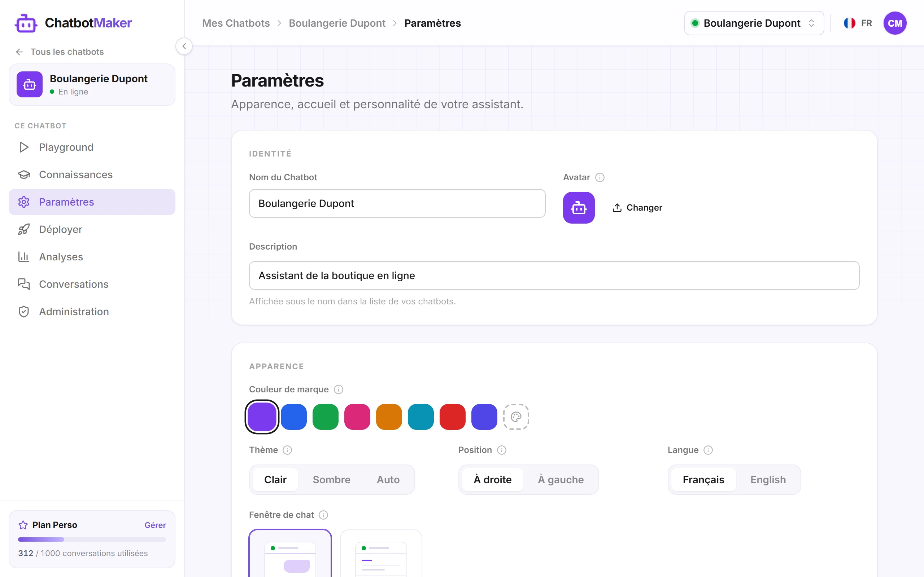The height and width of the screenshot is (577, 924).
Task: Click the Changer avatar button
Action: pyautogui.click(x=637, y=208)
